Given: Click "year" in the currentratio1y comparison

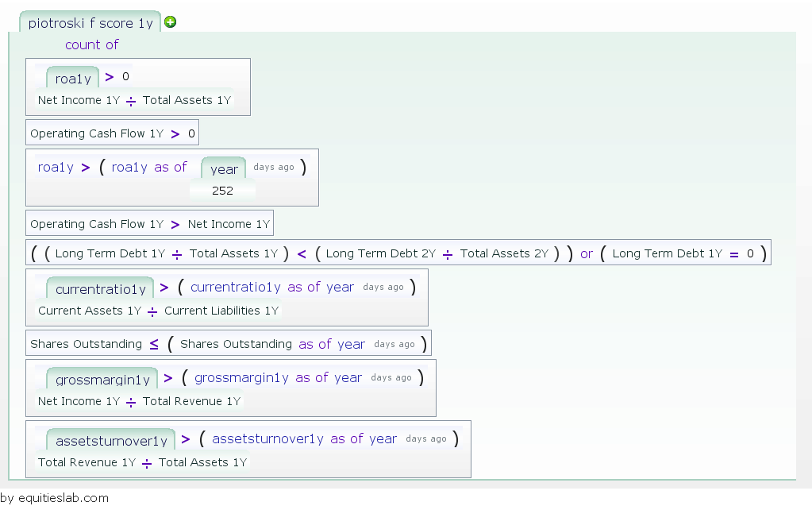Looking at the screenshot, I should 341,288.
